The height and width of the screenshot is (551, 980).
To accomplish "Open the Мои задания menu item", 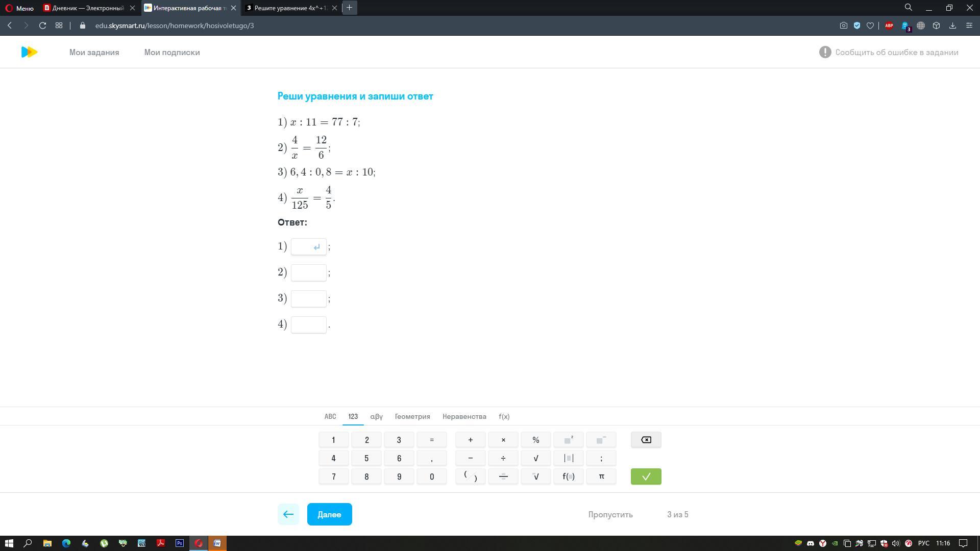I will point(94,52).
